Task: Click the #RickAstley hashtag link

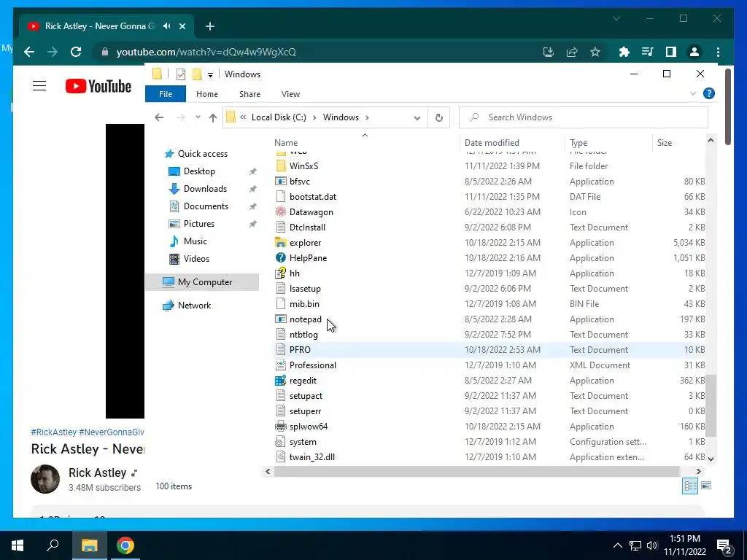Action: pyautogui.click(x=53, y=432)
